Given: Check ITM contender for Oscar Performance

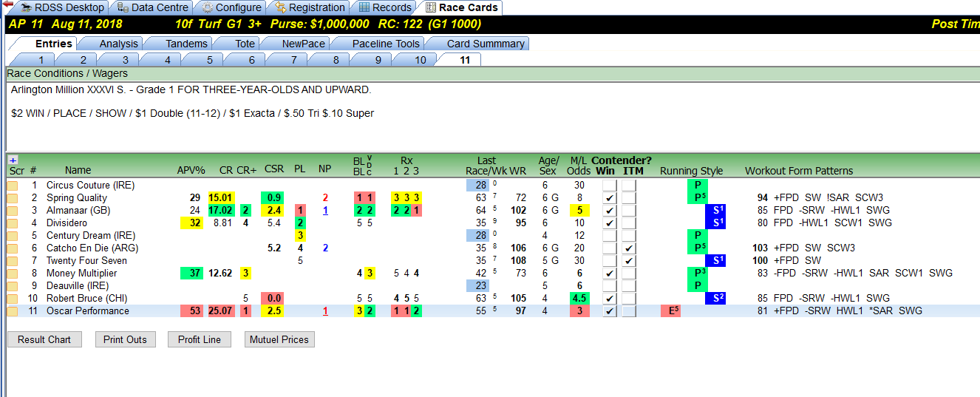Looking at the screenshot, I should pyautogui.click(x=629, y=311).
